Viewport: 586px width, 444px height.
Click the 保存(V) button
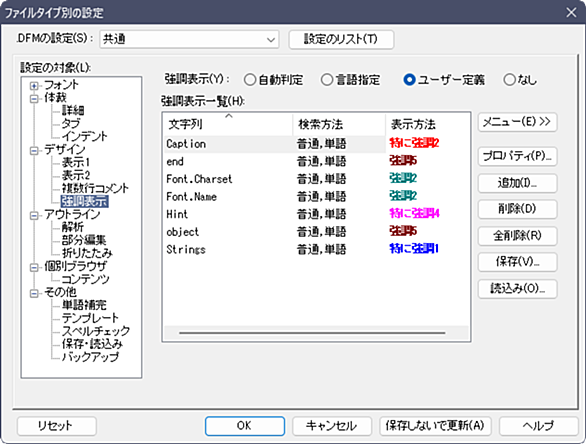[517, 262]
